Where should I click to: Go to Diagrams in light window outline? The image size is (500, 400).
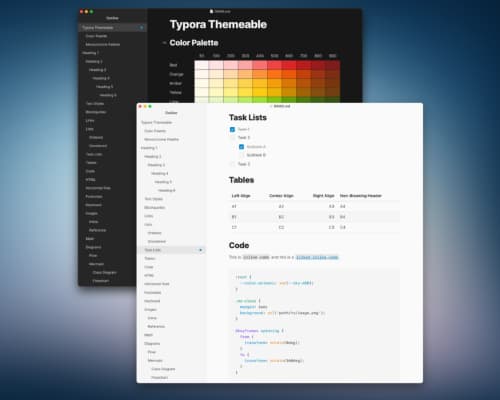pyautogui.click(x=152, y=344)
